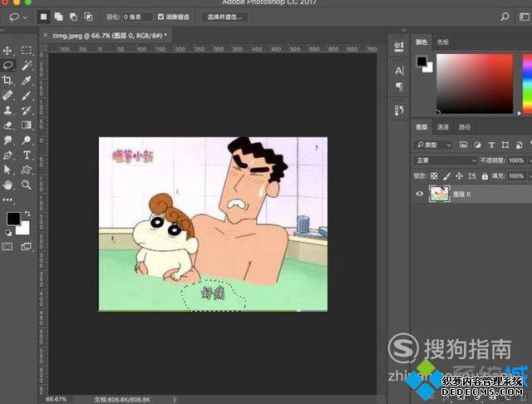Select the Eraser tool

[x=7, y=126]
